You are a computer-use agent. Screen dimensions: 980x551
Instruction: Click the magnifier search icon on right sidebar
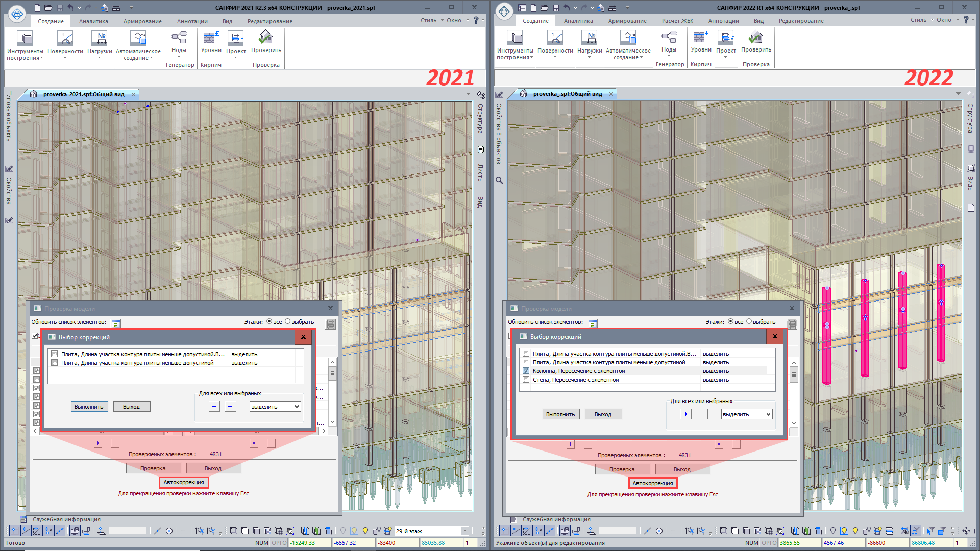click(x=499, y=181)
